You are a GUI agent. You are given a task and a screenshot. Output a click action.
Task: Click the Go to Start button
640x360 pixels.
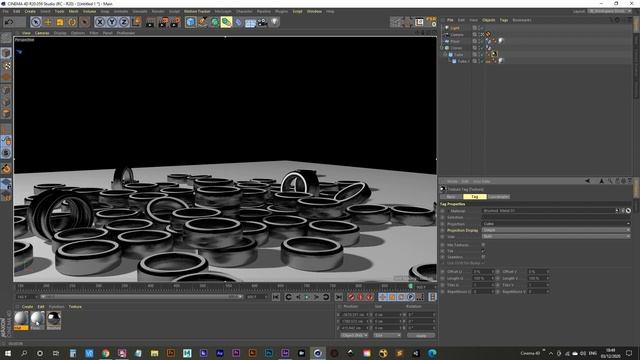coord(276,297)
